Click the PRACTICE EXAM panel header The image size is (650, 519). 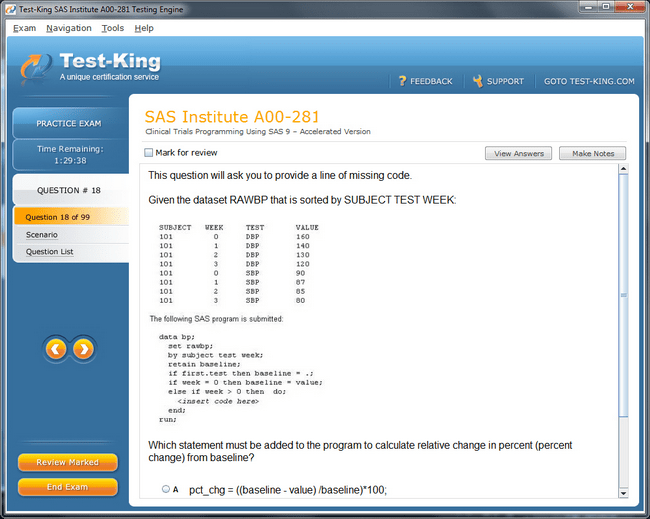[69, 124]
